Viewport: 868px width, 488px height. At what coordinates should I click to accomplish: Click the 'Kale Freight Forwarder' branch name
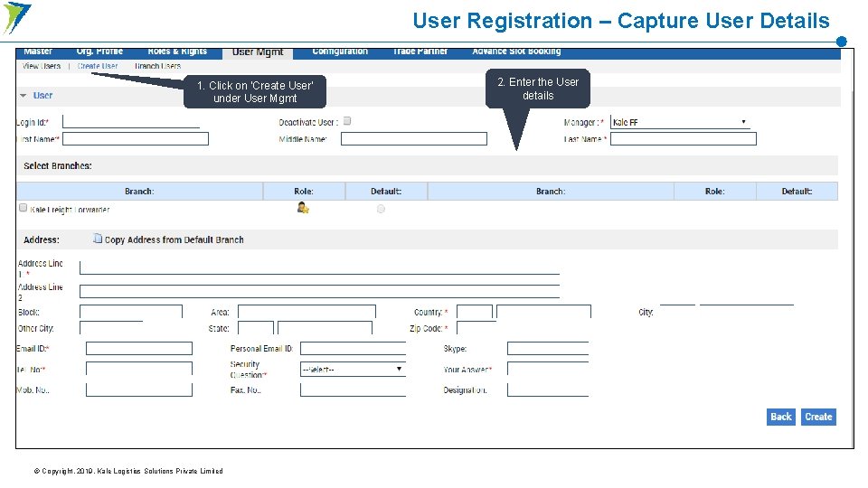70,210
